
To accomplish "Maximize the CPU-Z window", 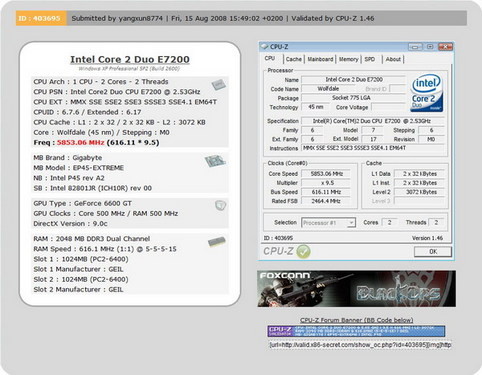I will coord(430,47).
